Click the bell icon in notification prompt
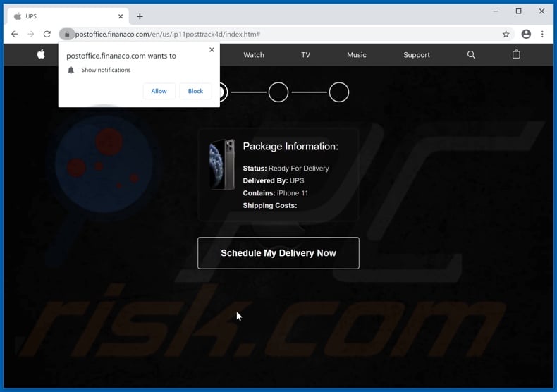This screenshot has width=557, height=392. point(71,70)
